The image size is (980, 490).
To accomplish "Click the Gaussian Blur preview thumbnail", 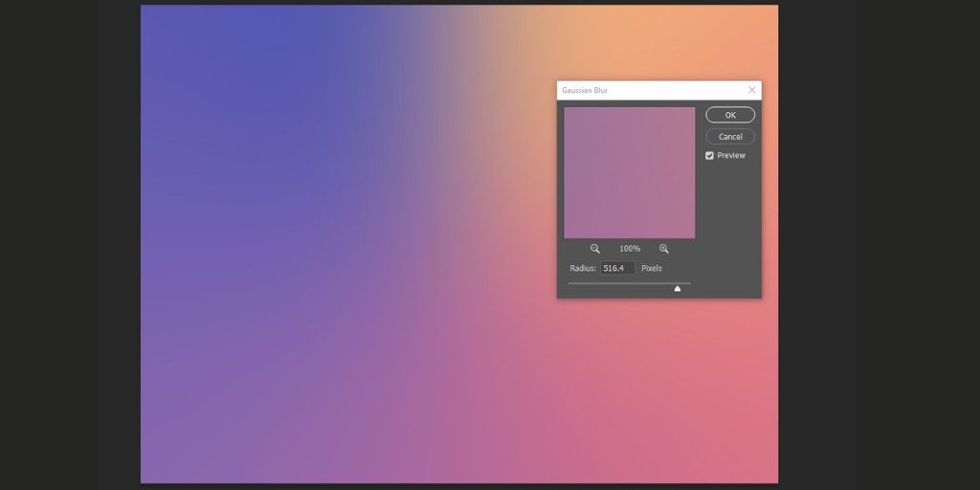I will tap(630, 172).
